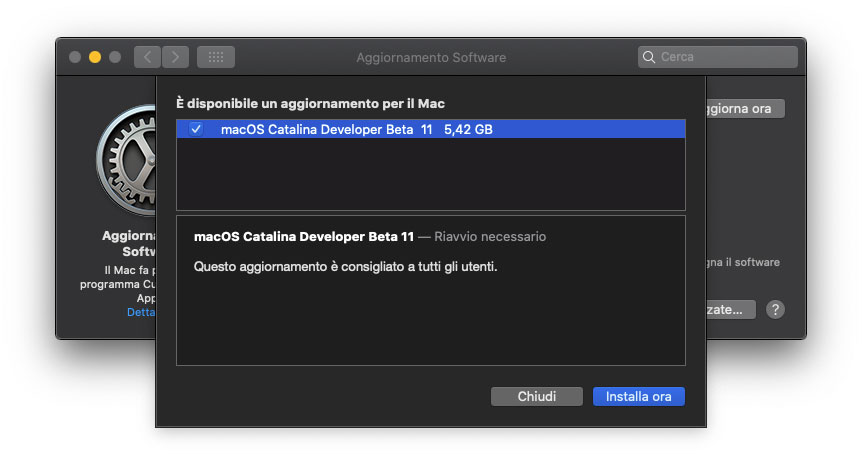Click the magnifier icon in search box
This screenshot has height=454, width=862.
[x=649, y=57]
